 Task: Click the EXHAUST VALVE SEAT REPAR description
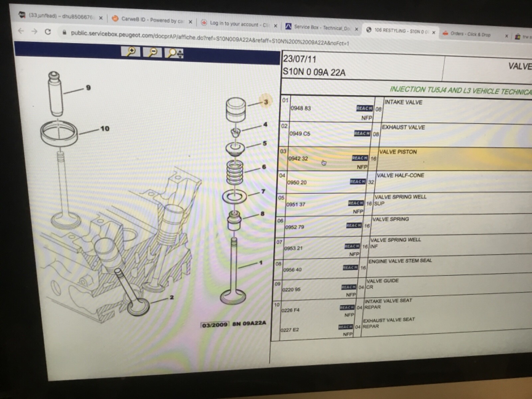[x=388, y=323]
